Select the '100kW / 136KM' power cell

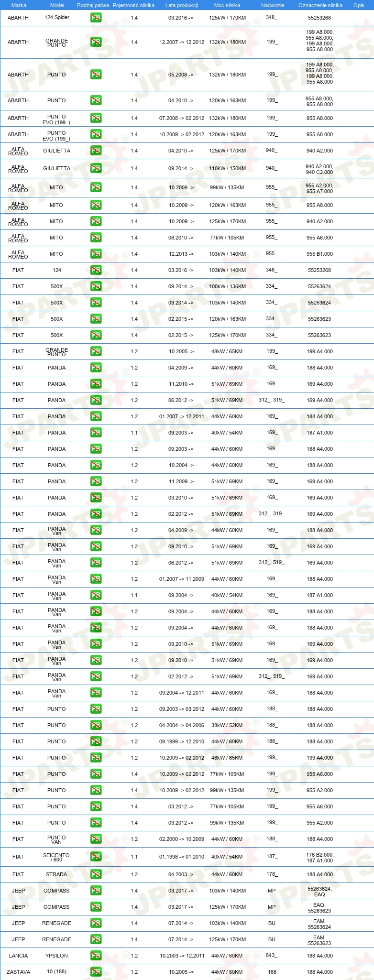[227, 286]
